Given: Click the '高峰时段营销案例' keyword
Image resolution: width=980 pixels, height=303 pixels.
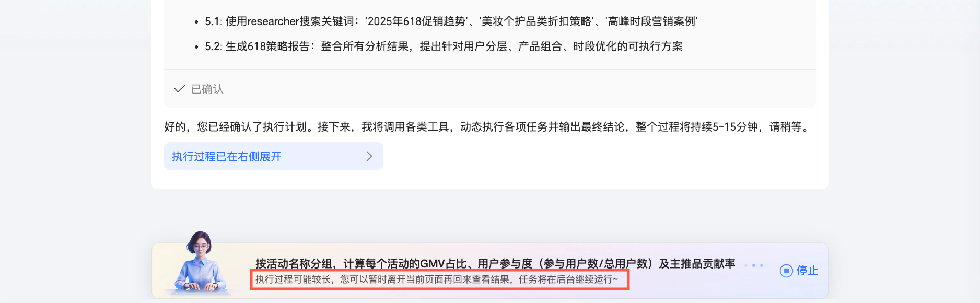Looking at the screenshot, I should point(651,21).
